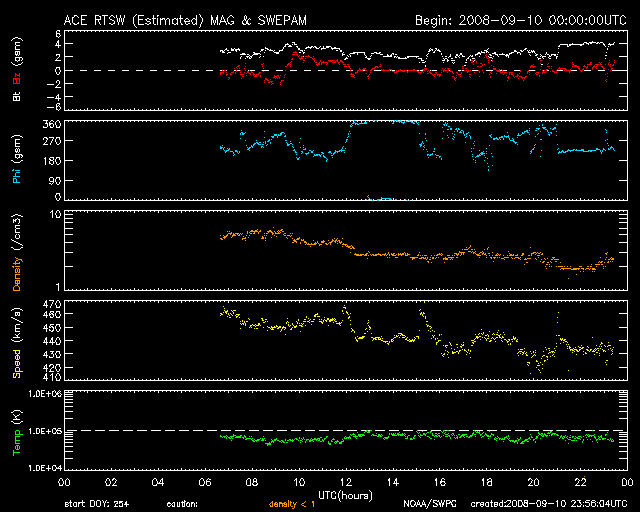
Task: Click the "02" hour label on the time axis
Action: coord(111,483)
